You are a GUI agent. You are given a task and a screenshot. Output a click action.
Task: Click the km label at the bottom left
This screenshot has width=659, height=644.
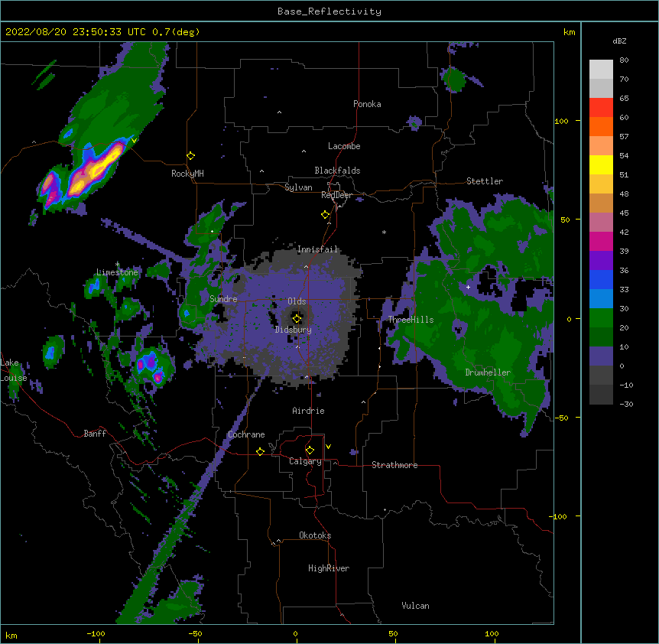pyautogui.click(x=11, y=636)
